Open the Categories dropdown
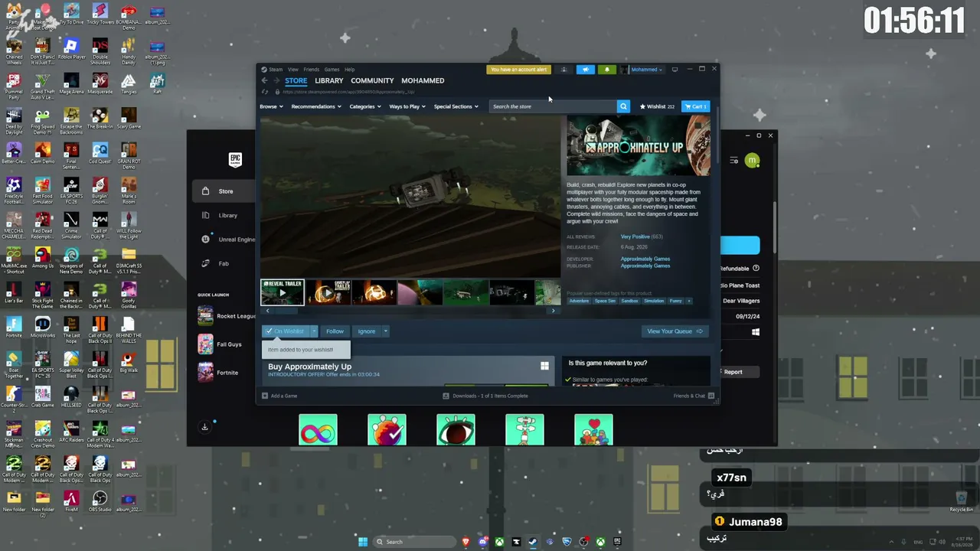The width and height of the screenshot is (980, 551). point(365,106)
